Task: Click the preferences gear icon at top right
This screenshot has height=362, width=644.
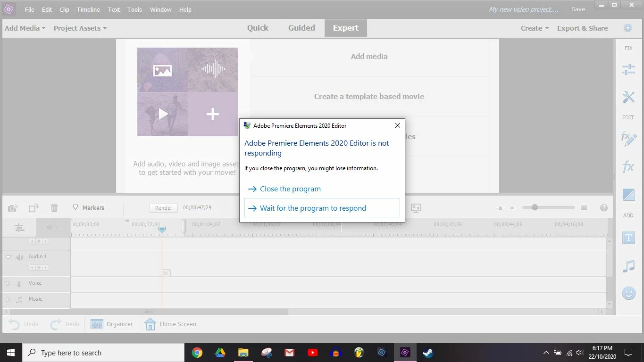Action: [x=628, y=28]
